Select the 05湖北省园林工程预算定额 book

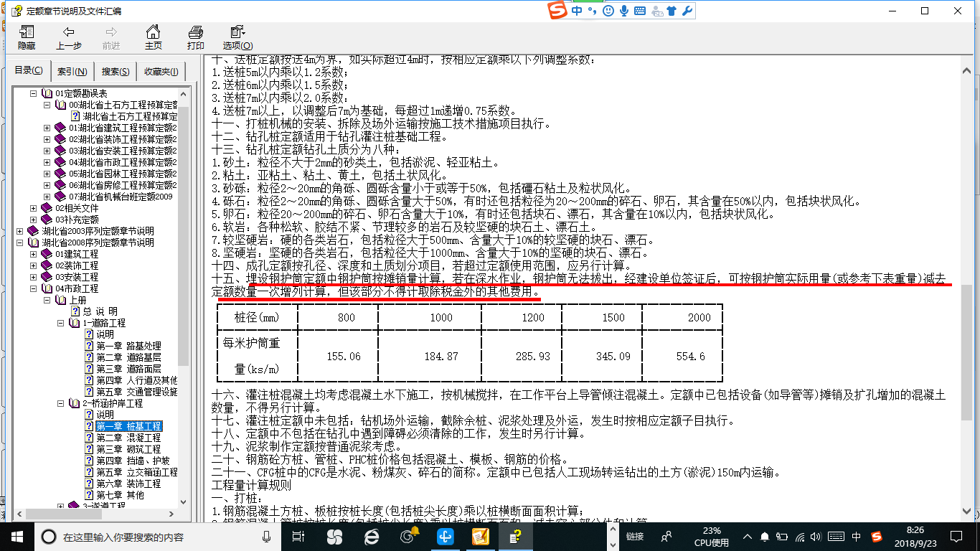coord(123,174)
